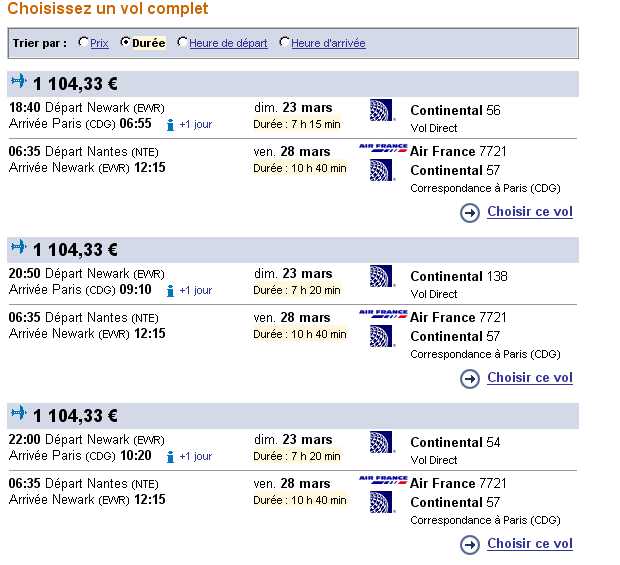The width and height of the screenshot is (620, 565).
Task: Click the arrow icon beside second Choisir ce vol
Action: tap(470, 379)
